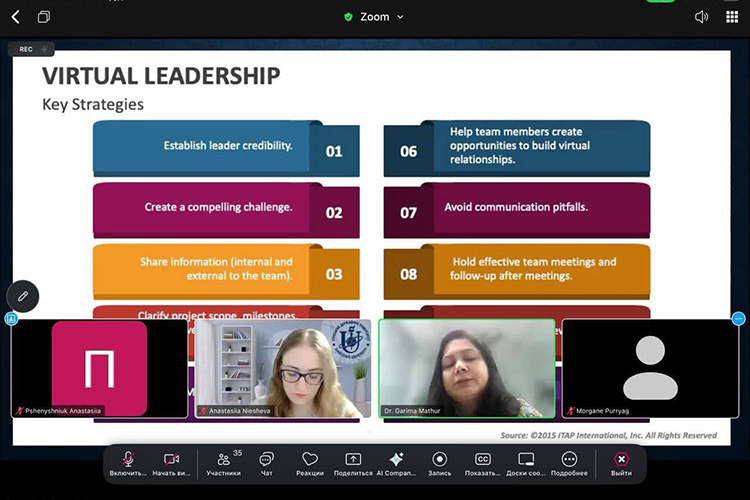Open reactions (Реакции) heart icon

[310, 459]
